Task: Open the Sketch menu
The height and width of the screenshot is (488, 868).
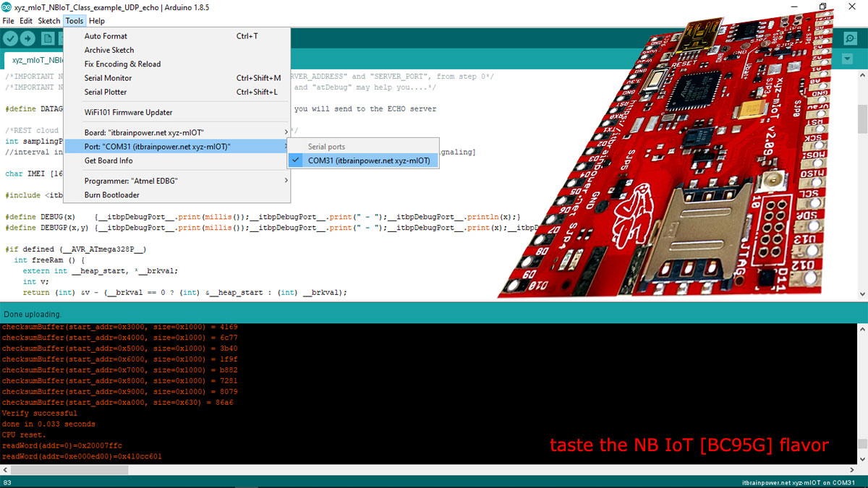Action: 49,21
